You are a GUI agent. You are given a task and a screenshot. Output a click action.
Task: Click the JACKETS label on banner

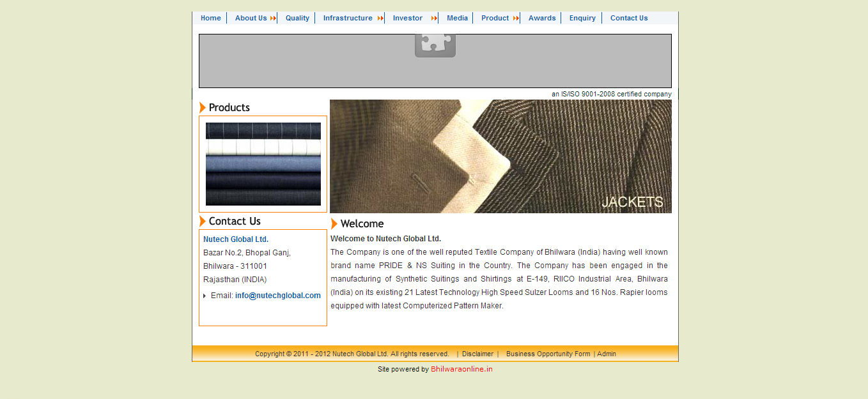click(x=632, y=202)
